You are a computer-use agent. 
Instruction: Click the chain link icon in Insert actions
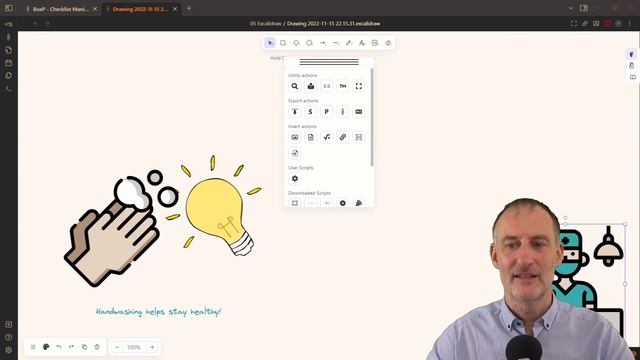(342, 137)
